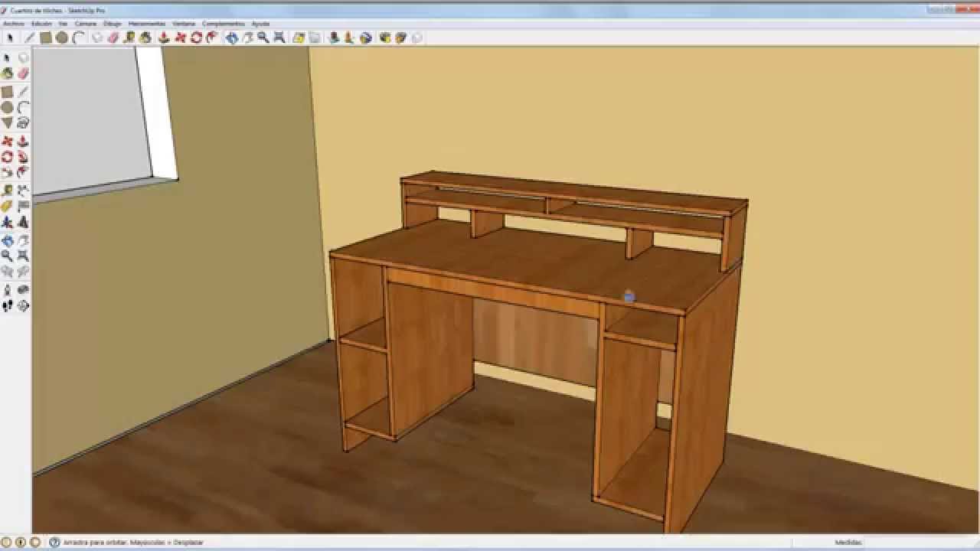The width and height of the screenshot is (980, 551).
Task: Select Tape Measure tool in top toolbar
Action: [129, 37]
